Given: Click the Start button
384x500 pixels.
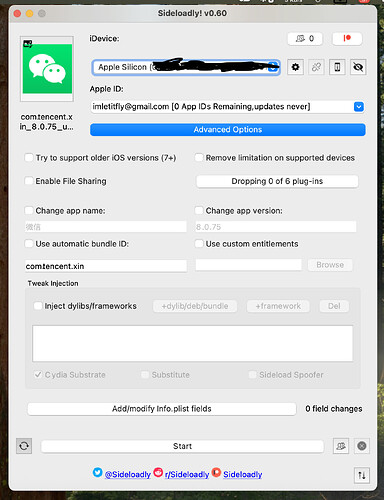Looking at the screenshot, I should 182,446.
